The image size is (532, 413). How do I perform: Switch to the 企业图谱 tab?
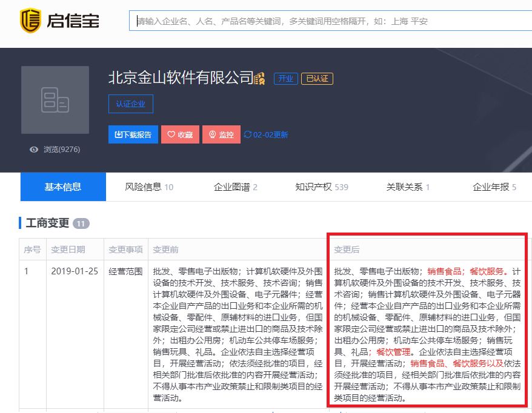pos(236,187)
